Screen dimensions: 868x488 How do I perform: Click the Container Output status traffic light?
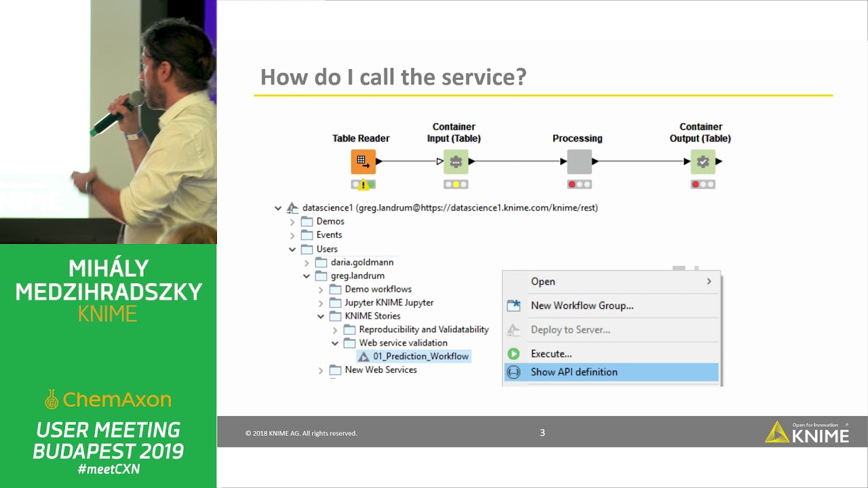pyautogui.click(x=703, y=184)
